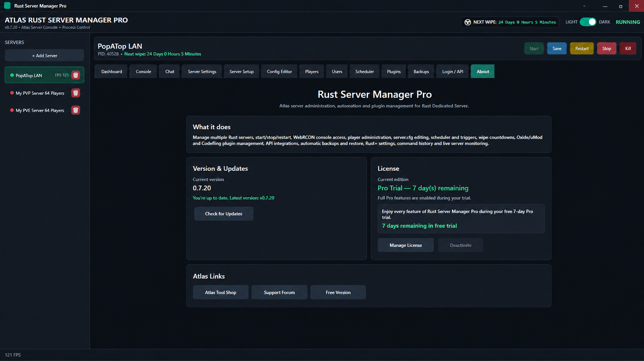Select My PVP Server 64 Players
Viewport: 644px width, 361px height.
(40, 93)
